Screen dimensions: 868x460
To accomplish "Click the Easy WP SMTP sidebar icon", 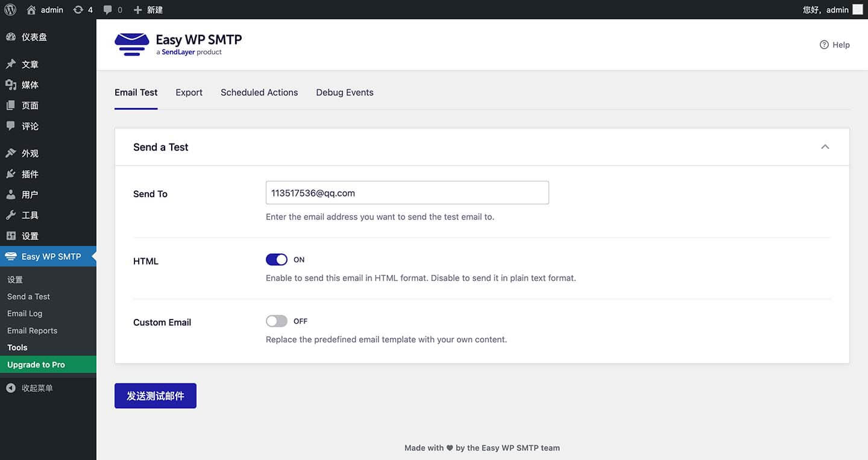I will (10, 256).
